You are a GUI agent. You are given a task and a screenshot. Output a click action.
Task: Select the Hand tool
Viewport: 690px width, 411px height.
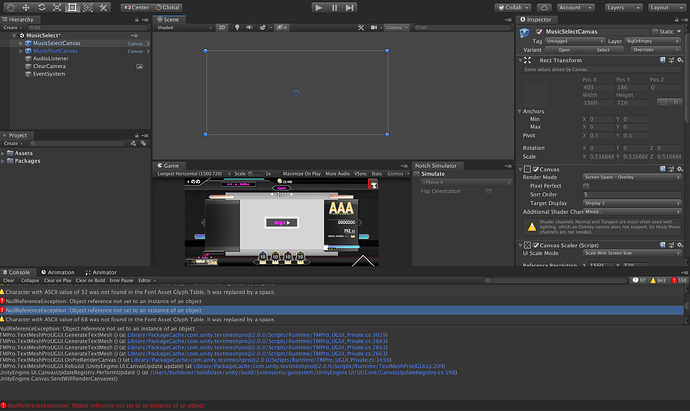[8, 7]
